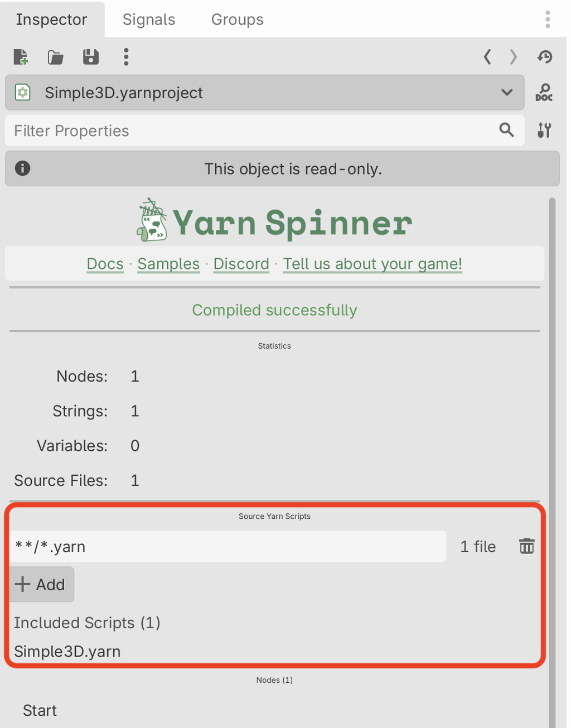Click the Yarn Spinner logo

click(x=274, y=220)
